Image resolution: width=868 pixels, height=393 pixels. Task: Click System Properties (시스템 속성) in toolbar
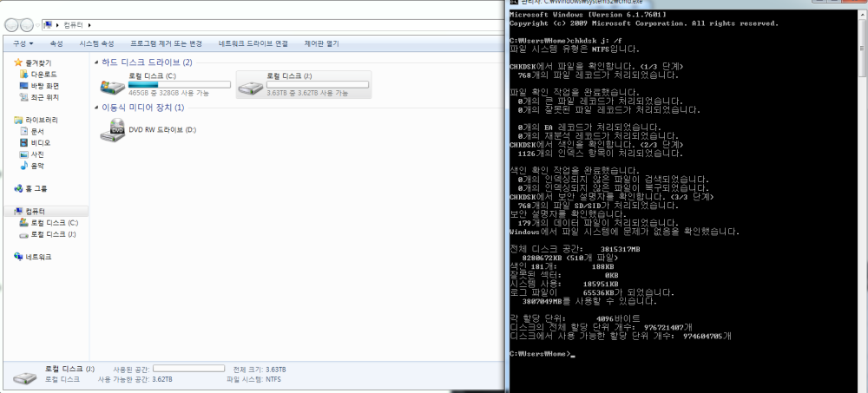(96, 43)
